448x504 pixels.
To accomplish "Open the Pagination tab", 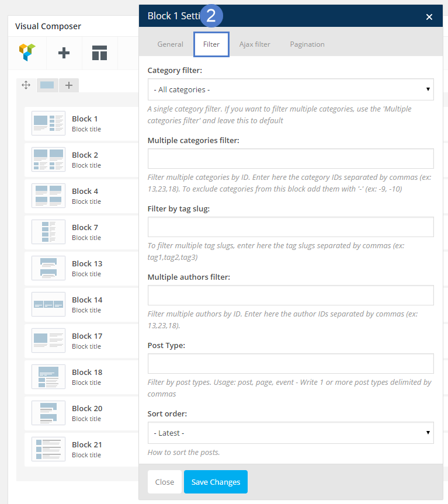I will [305, 44].
